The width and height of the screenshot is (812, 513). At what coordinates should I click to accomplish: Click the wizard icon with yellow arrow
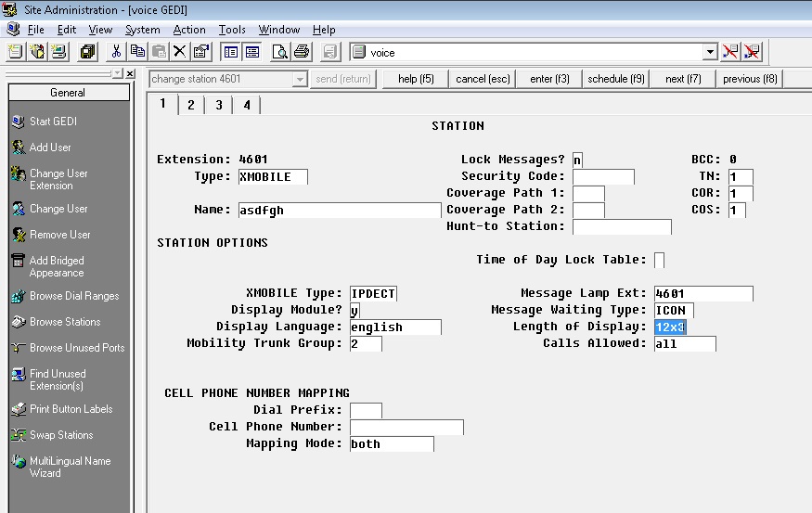tap(37, 52)
